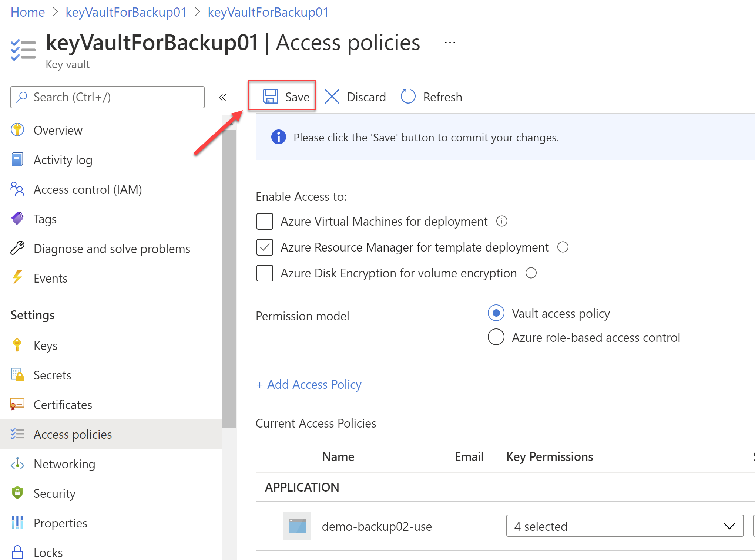Click the search box in sidebar
The image size is (755, 560).
click(107, 97)
